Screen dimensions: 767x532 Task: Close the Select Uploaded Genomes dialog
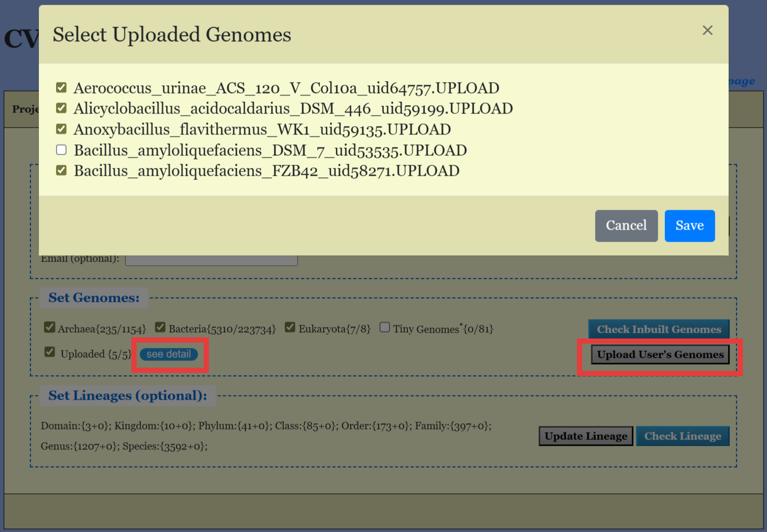(707, 30)
